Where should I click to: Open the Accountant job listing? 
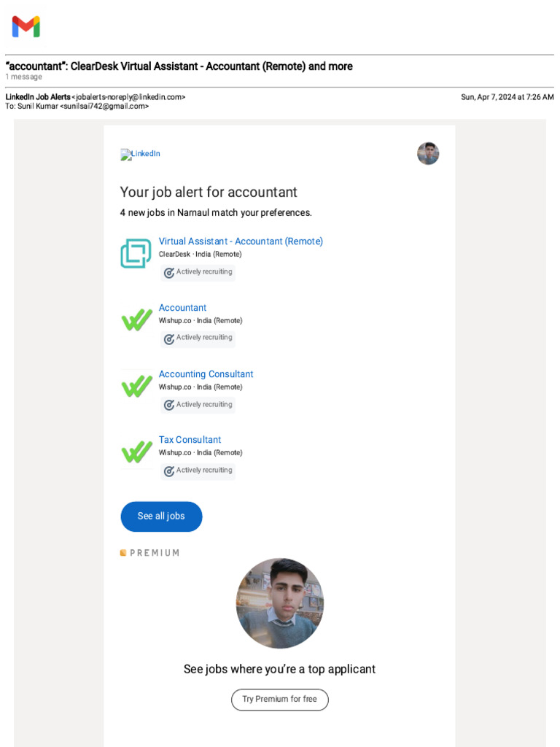coord(182,308)
